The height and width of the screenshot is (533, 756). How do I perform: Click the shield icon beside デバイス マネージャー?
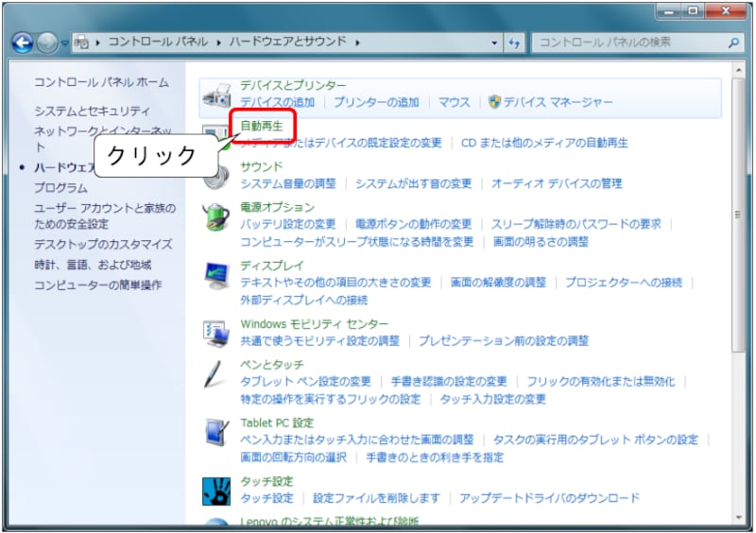[x=494, y=102]
